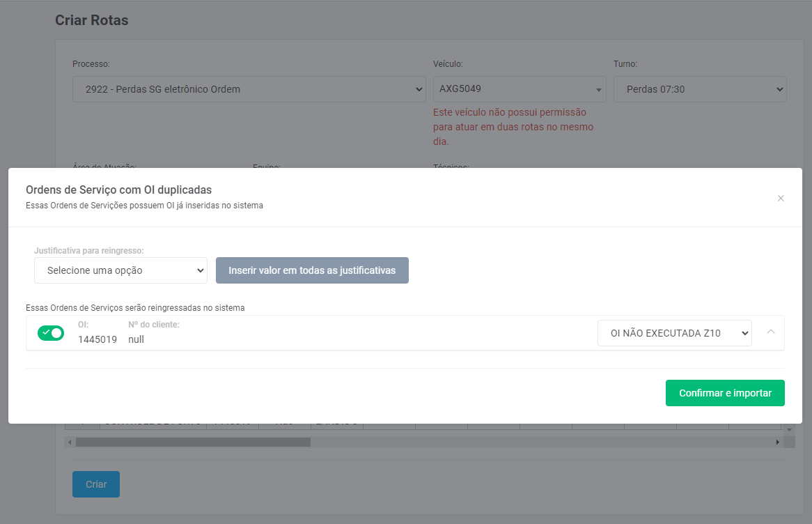Open the Turno Perdas 07:30 dropdown
812x524 pixels.
pos(699,89)
